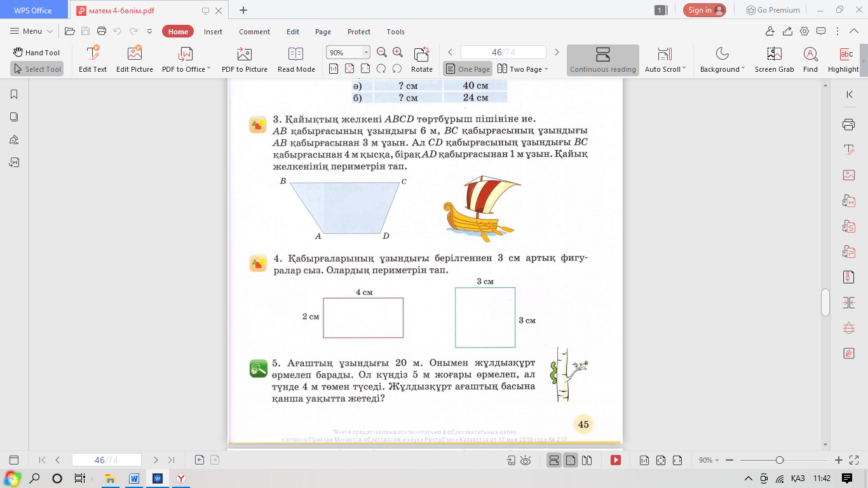Go to first page in status bar
The image size is (868, 488).
43,460
